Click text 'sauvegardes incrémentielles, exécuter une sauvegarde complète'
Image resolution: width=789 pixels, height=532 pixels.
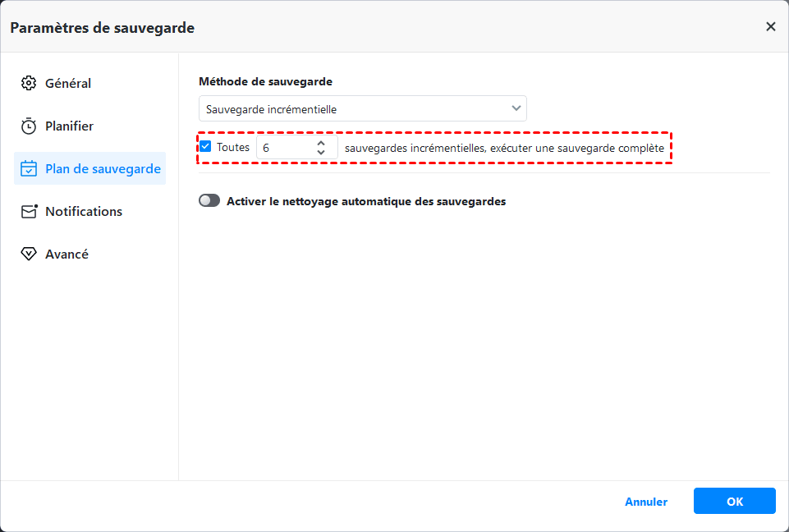[504, 149]
